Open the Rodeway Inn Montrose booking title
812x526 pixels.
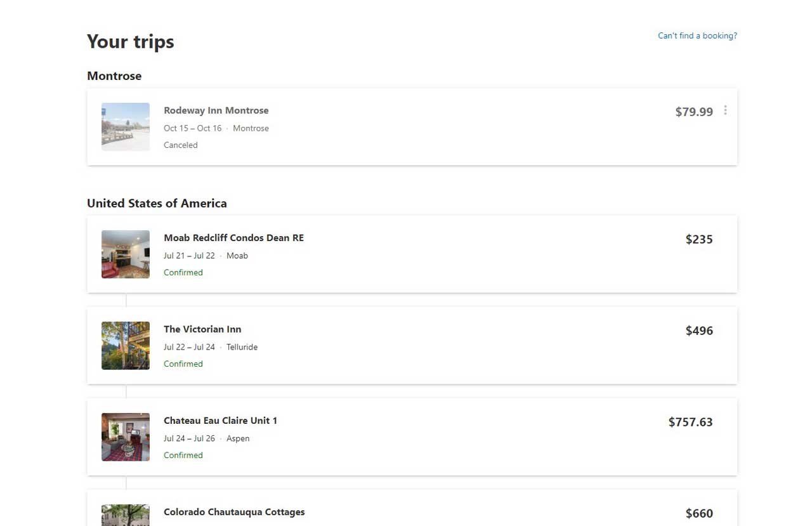(216, 110)
